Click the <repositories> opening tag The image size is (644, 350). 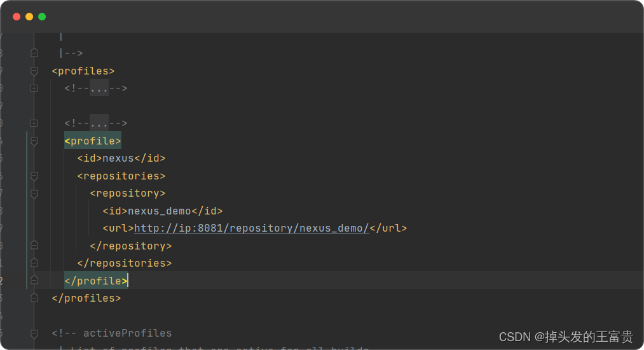121,176
